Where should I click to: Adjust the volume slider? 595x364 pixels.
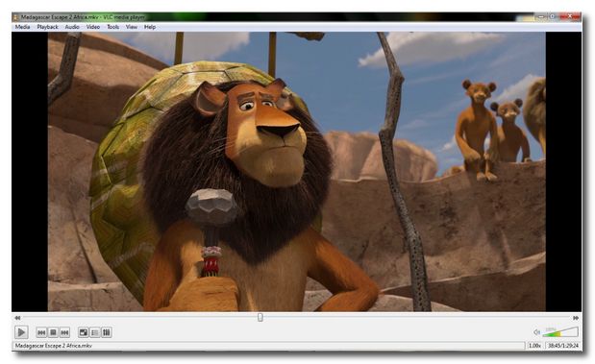point(560,331)
